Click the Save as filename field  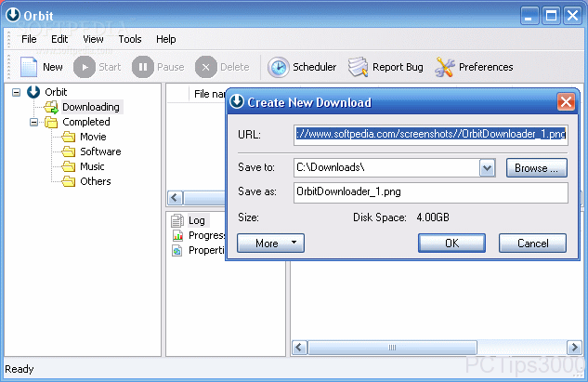(430, 192)
